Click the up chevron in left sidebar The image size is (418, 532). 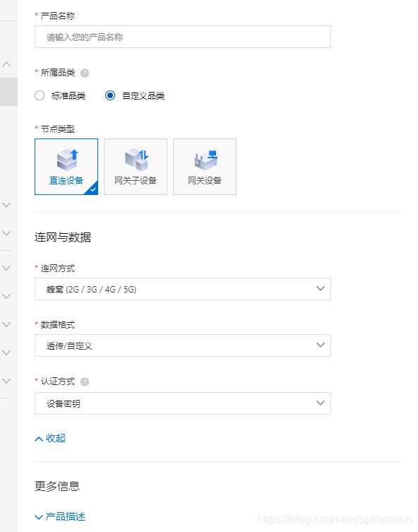(x=6, y=64)
